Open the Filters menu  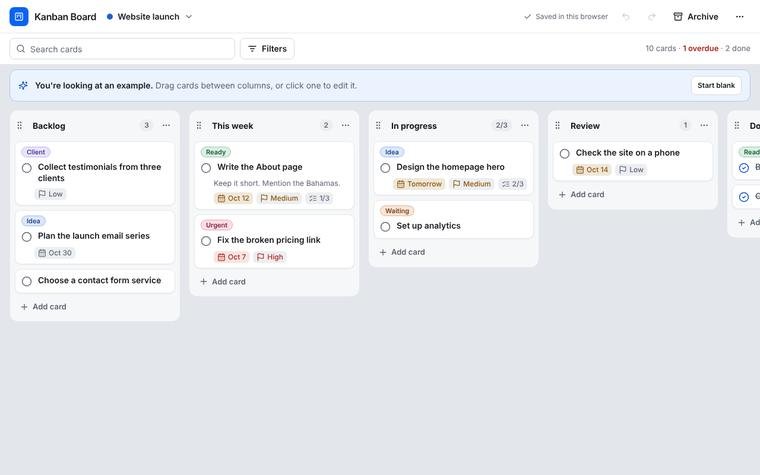(x=267, y=48)
